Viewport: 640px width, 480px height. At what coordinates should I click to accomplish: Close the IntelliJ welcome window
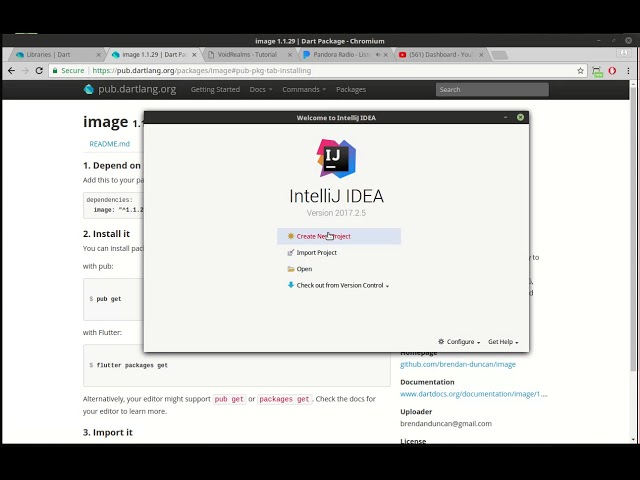[520, 117]
